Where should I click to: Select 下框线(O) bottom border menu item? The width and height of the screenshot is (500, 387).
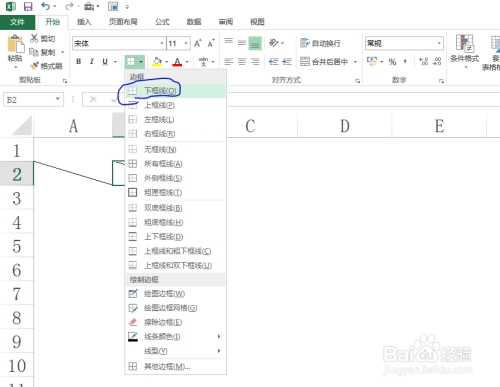pos(176,91)
